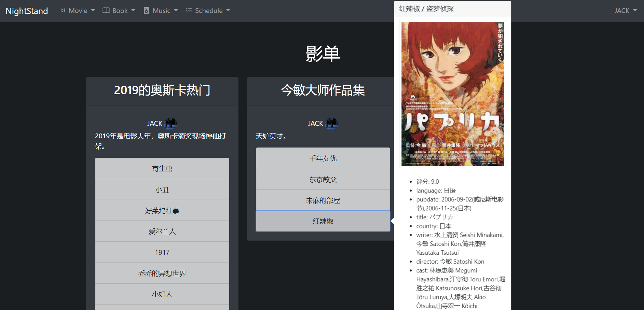Select the movie 未麻的部屋
The height and width of the screenshot is (310, 644).
click(323, 200)
